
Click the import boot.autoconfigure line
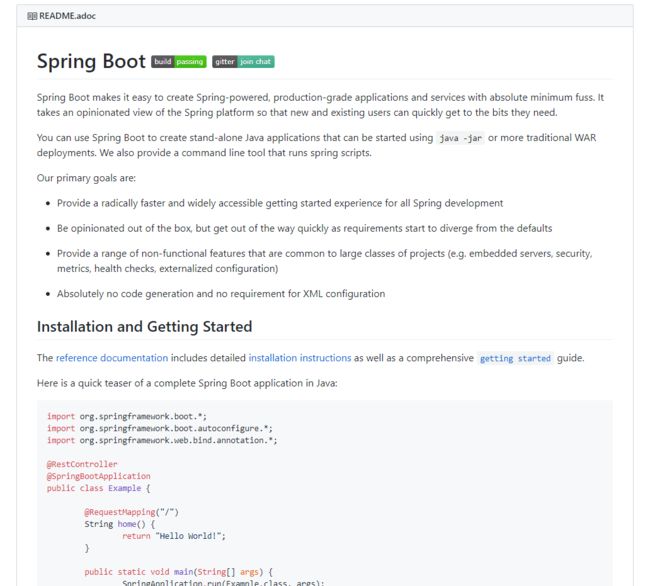click(160, 429)
